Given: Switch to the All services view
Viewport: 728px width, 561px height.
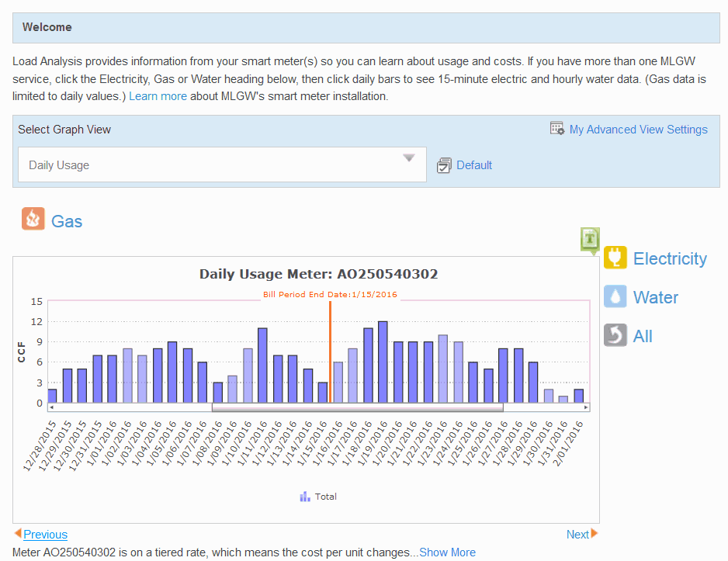Looking at the screenshot, I should click(643, 336).
